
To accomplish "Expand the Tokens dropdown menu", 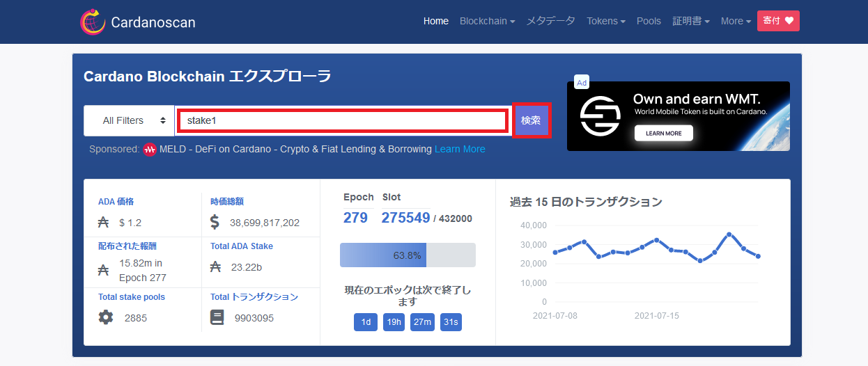I will (605, 21).
